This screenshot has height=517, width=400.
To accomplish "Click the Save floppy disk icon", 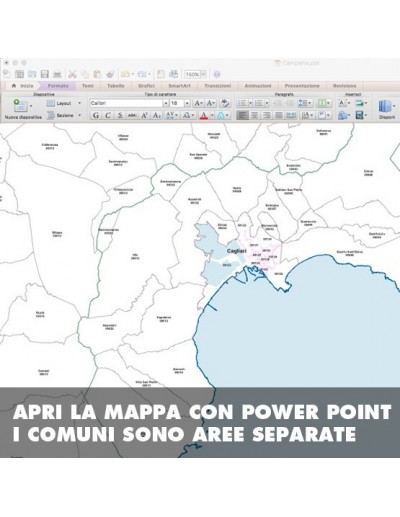I will (45, 74).
